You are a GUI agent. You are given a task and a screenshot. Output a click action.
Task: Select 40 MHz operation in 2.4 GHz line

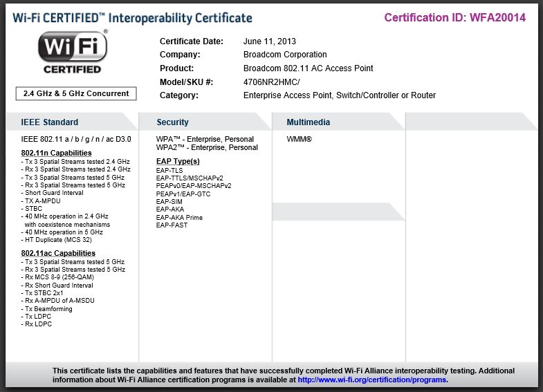coord(65,216)
